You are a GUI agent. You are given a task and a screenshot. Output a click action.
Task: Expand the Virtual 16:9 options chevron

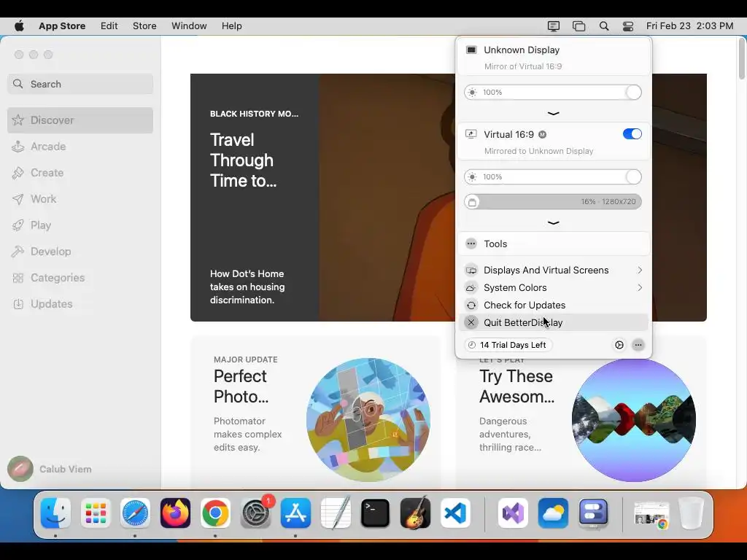553,222
